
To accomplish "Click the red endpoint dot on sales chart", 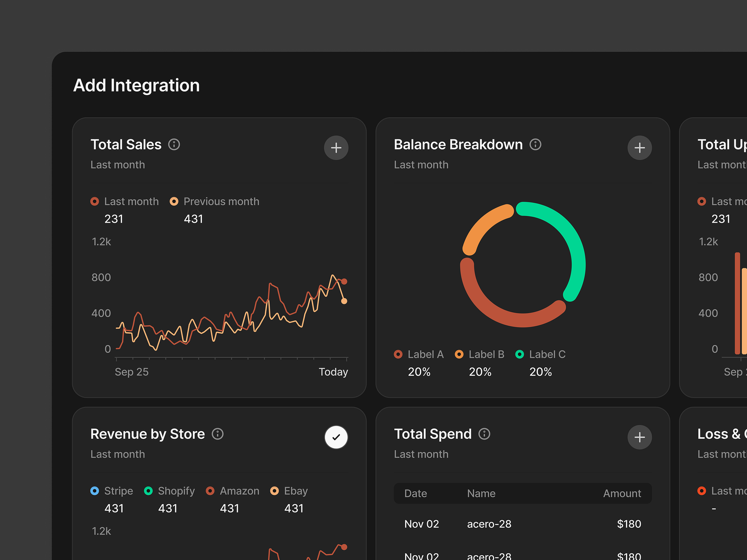I will [344, 281].
